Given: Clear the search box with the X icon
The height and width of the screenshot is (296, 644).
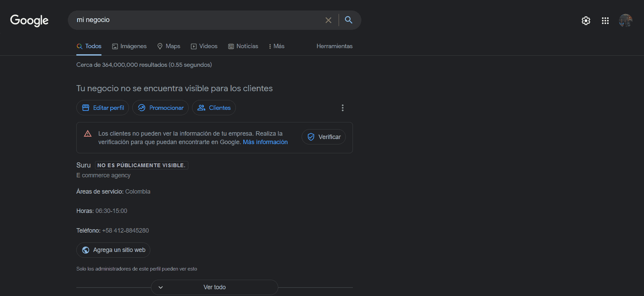Looking at the screenshot, I should pos(328,20).
